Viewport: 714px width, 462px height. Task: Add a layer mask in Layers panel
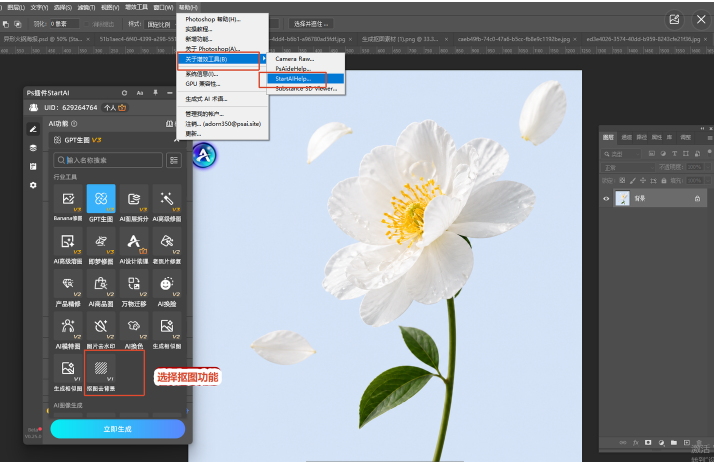[x=648, y=442]
